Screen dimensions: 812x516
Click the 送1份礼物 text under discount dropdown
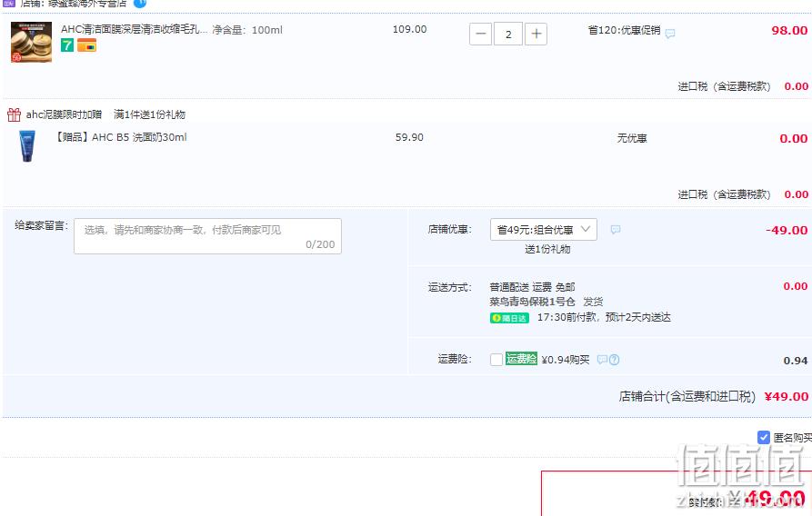(x=547, y=249)
